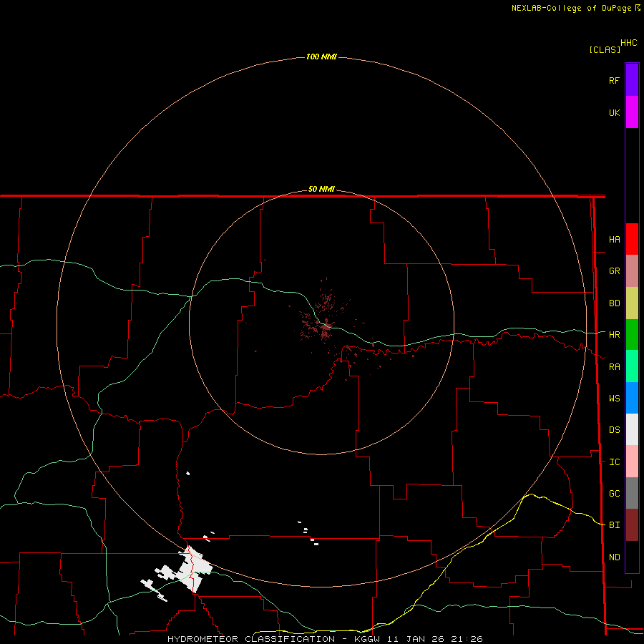Screen dimensions: 644x644
Task: Click the HA legend label
Action: tap(614, 239)
